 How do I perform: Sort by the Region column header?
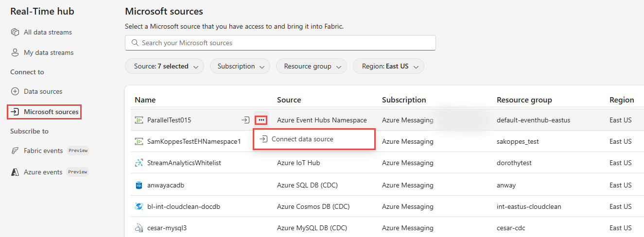[622, 100]
